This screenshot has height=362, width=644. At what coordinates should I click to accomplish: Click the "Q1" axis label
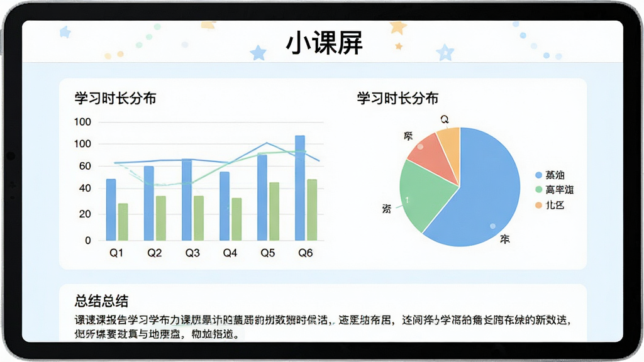[116, 253]
